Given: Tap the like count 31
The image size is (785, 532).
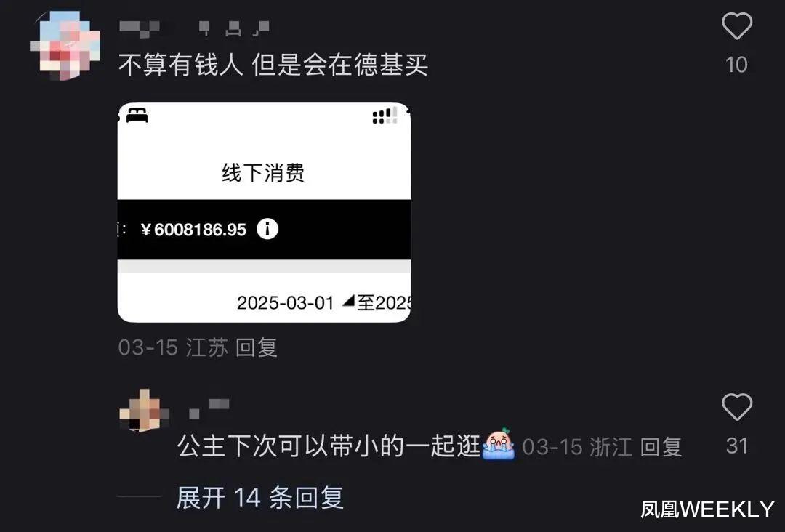Looking at the screenshot, I should tap(737, 446).
